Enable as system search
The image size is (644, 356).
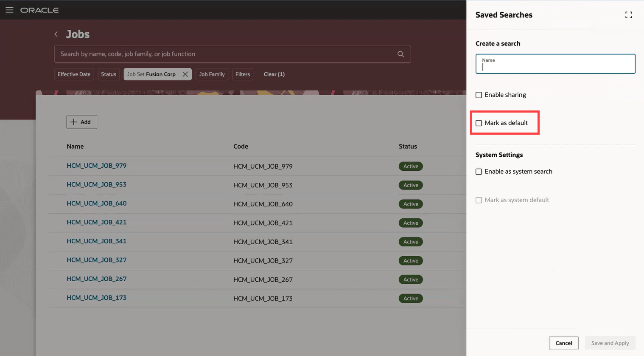[x=479, y=172]
